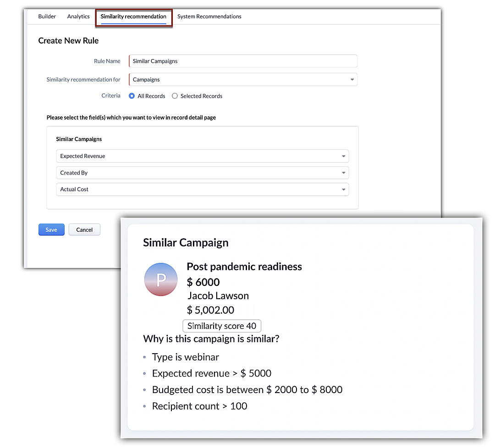Click the $ 5,002.00 actual cost value

point(210,310)
